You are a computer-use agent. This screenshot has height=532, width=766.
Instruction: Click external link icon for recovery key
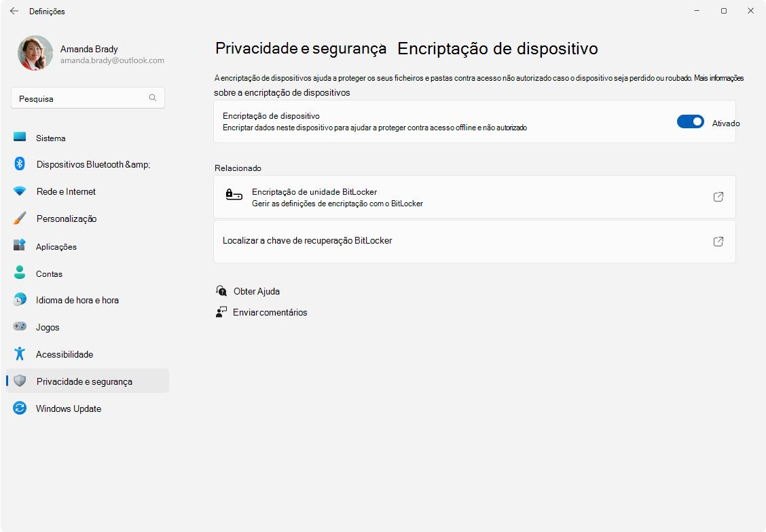(x=718, y=242)
